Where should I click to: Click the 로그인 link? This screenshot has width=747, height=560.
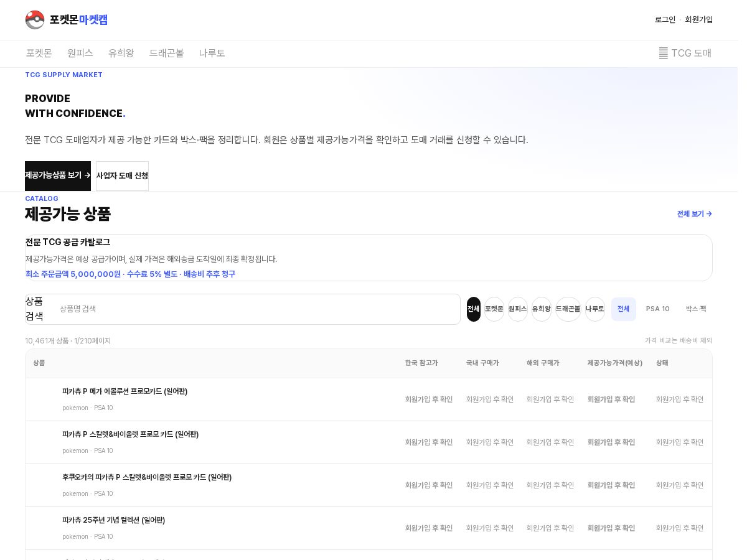click(665, 20)
